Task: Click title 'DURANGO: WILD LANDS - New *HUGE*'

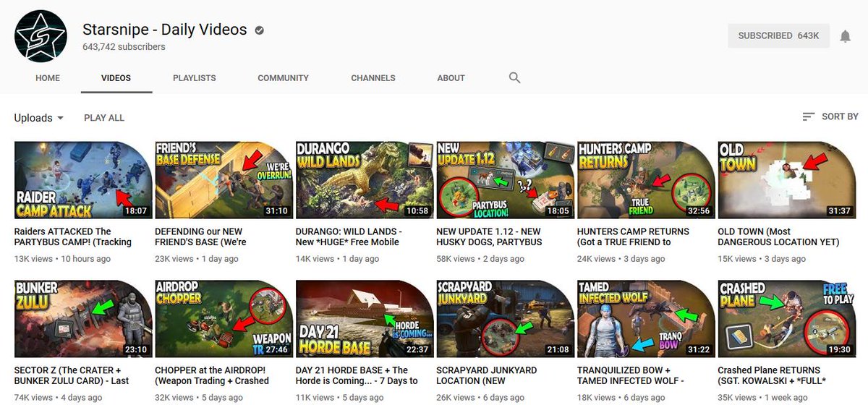Action: [x=348, y=236]
